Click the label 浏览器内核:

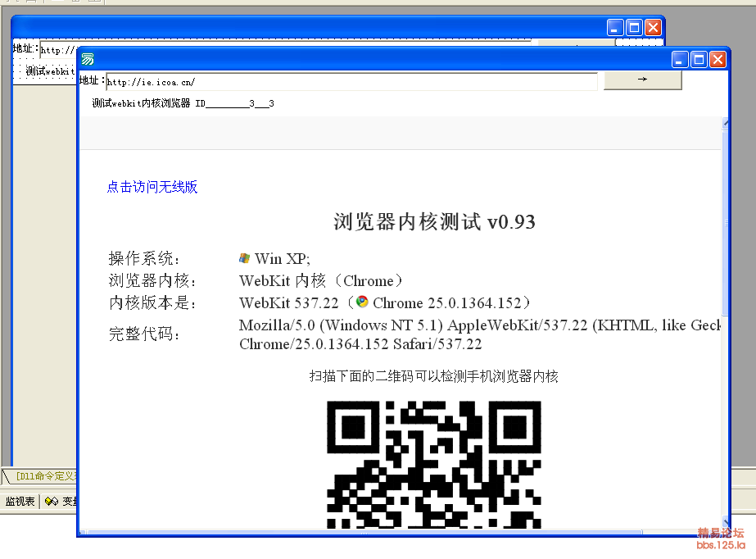pyautogui.click(x=152, y=280)
